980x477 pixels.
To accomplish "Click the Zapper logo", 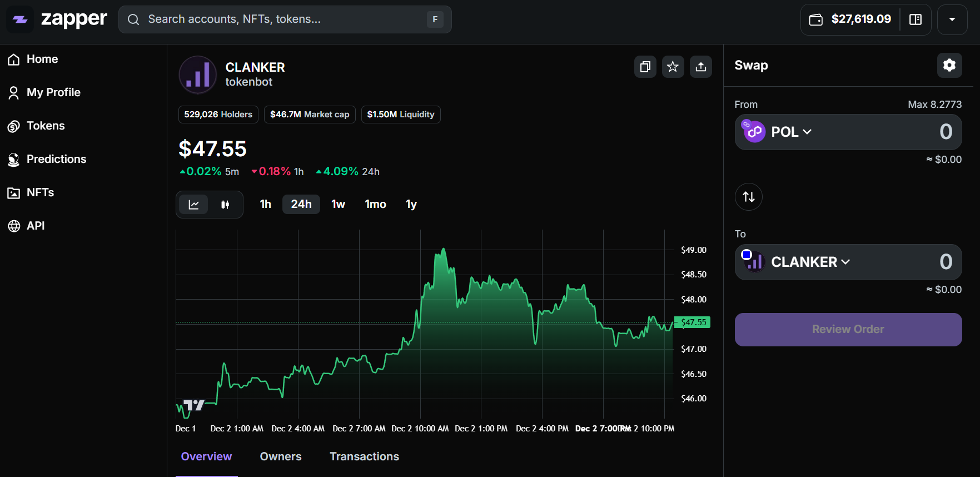I will tap(59, 19).
